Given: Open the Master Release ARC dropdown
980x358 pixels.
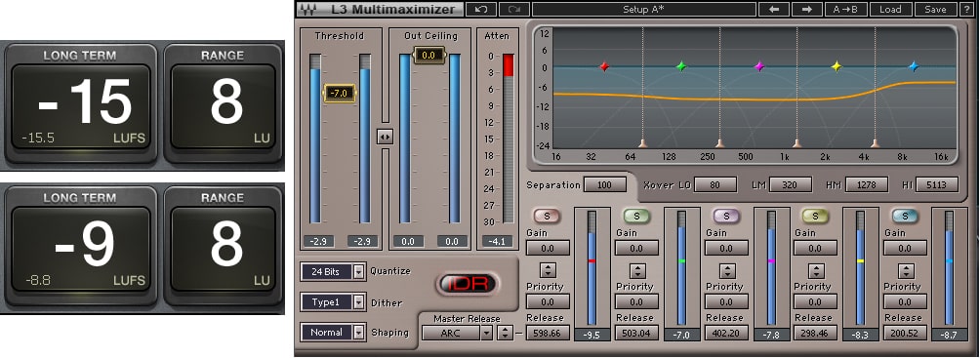Looking at the screenshot, I should (x=458, y=333).
